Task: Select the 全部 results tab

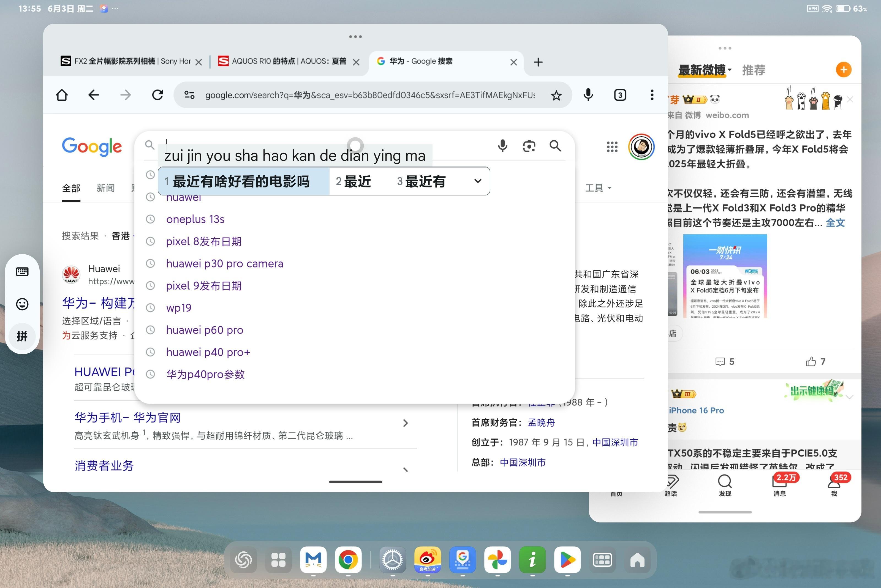Action: pos(71,188)
